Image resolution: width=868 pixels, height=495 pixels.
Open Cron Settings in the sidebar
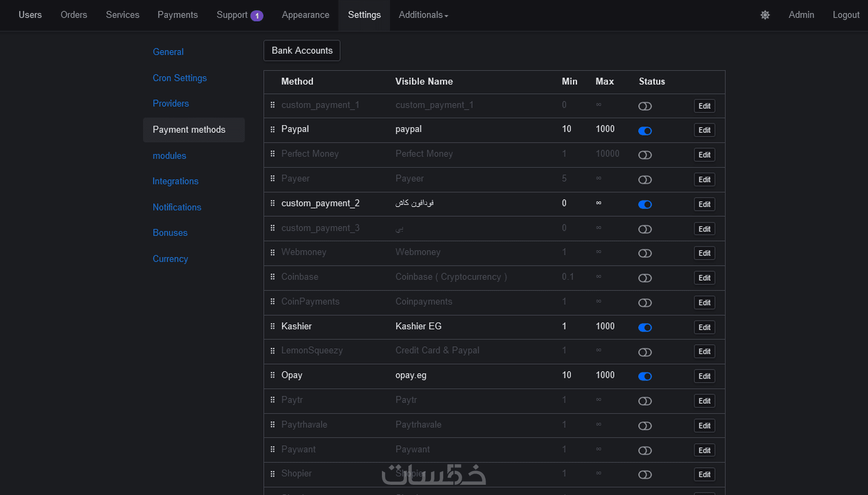[180, 78]
